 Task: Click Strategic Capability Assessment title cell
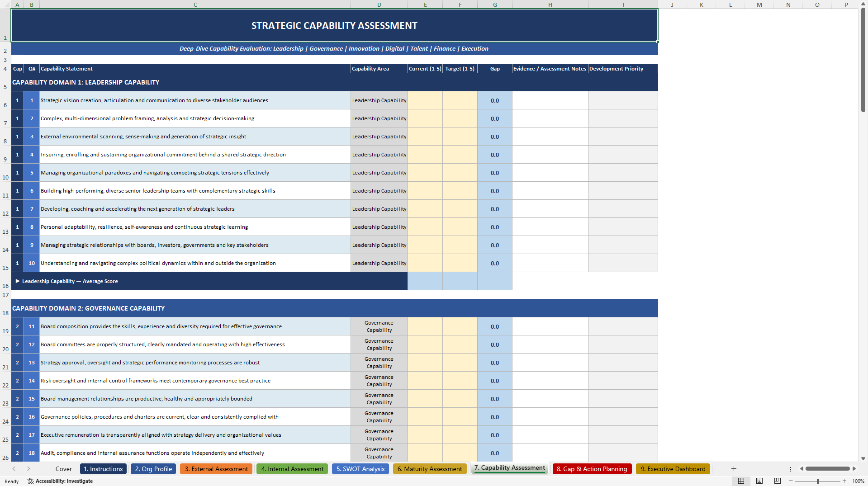334,25
